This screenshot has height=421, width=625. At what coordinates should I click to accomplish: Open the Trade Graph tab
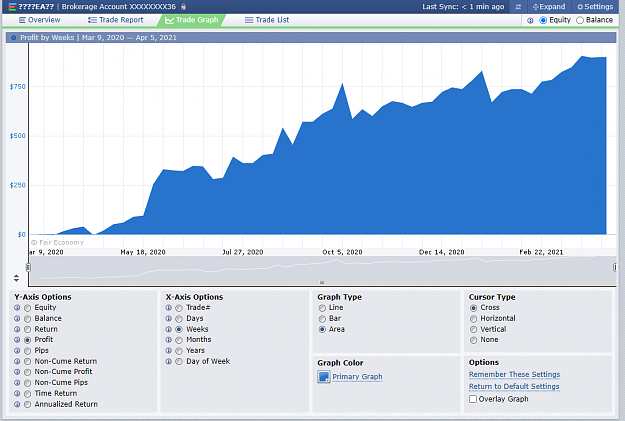click(192, 20)
